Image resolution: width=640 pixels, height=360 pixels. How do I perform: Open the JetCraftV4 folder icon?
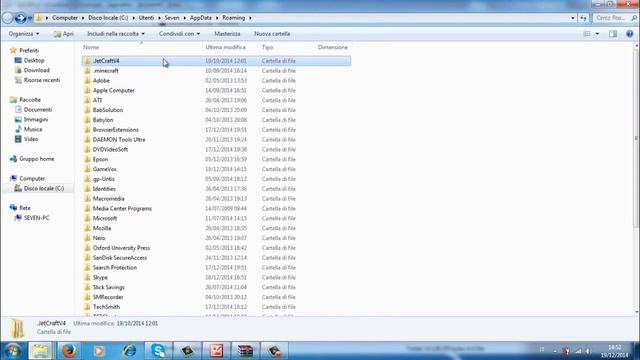[x=87, y=61]
